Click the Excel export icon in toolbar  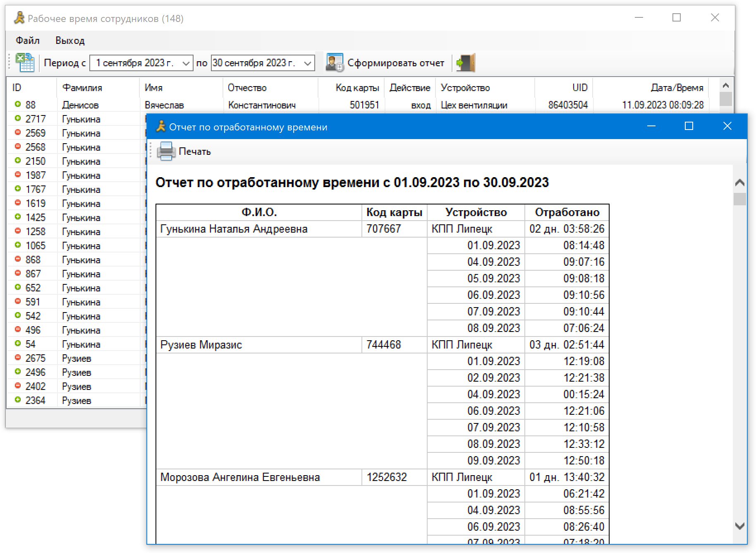[x=25, y=63]
